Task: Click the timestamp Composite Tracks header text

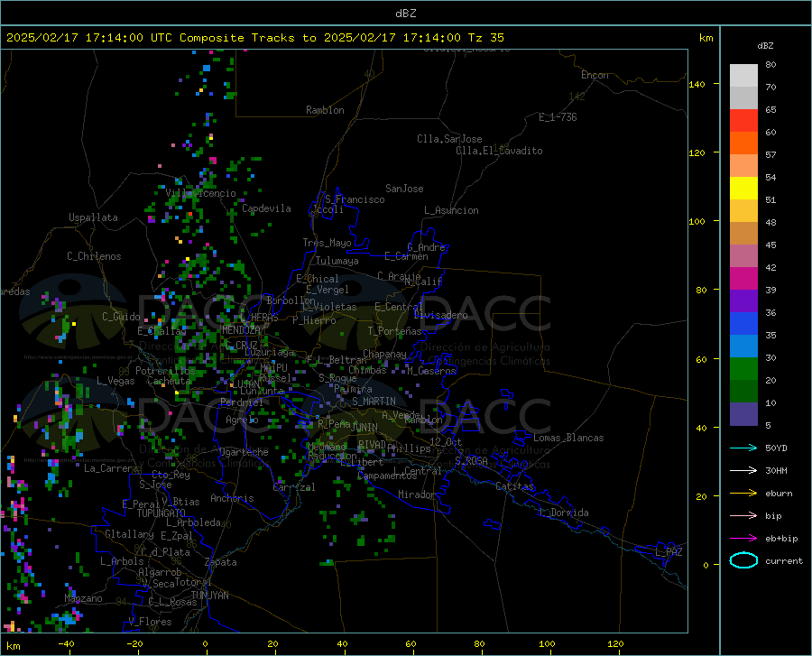Action: (x=255, y=38)
